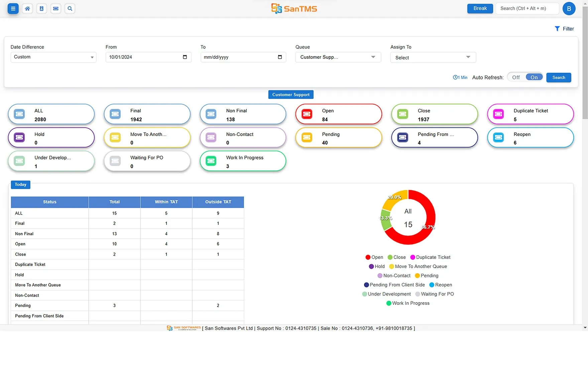Open the Filter panel

pyautogui.click(x=564, y=29)
